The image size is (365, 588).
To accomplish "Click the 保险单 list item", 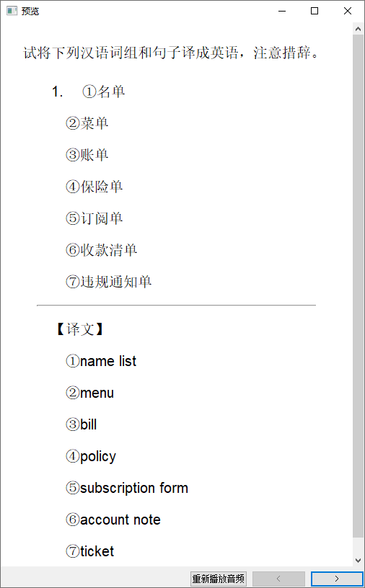I will tap(94, 187).
